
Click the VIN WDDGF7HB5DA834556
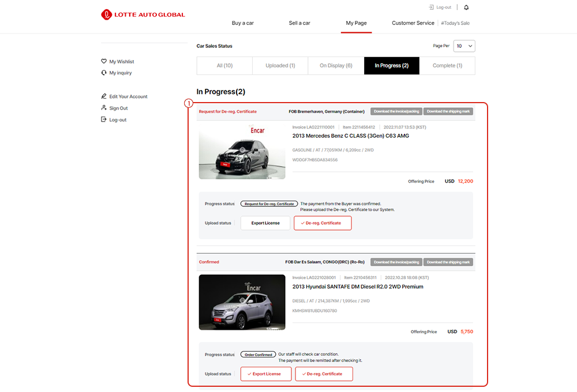(314, 160)
